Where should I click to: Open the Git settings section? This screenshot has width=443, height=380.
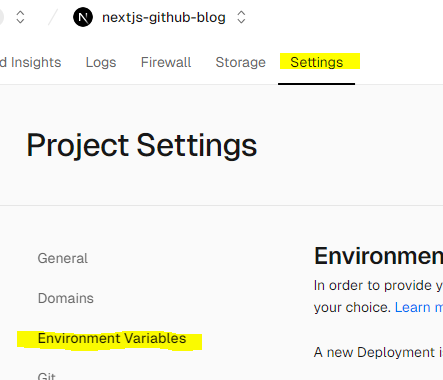pyautogui.click(x=47, y=376)
